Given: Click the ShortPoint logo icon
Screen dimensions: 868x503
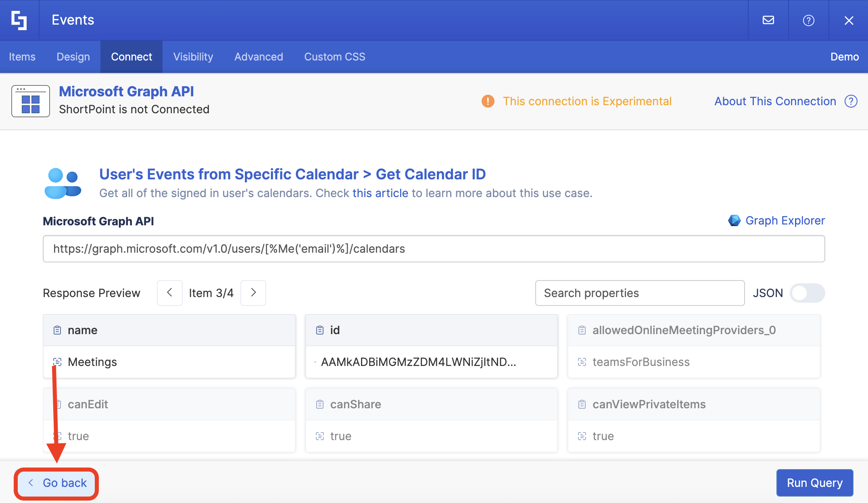Looking at the screenshot, I should click(x=19, y=20).
